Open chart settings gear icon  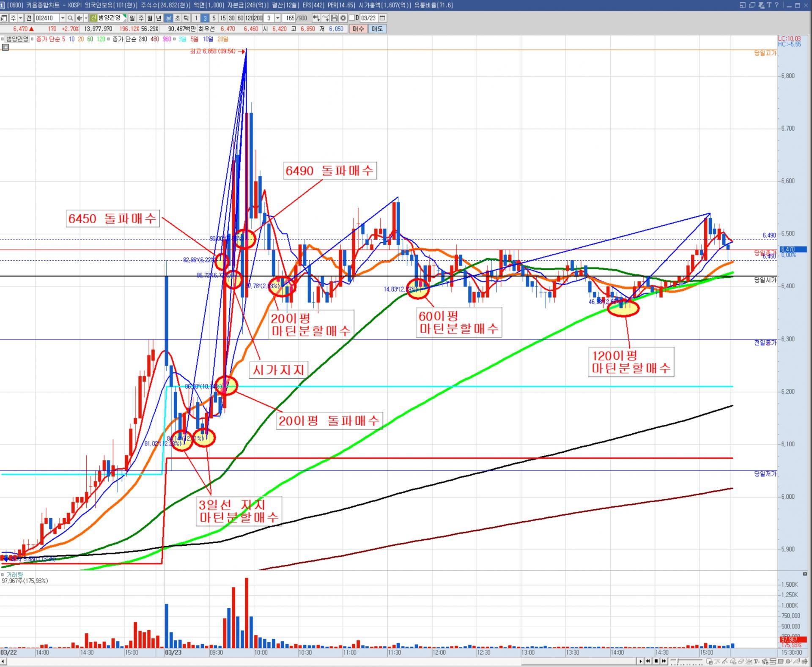[x=343, y=18]
